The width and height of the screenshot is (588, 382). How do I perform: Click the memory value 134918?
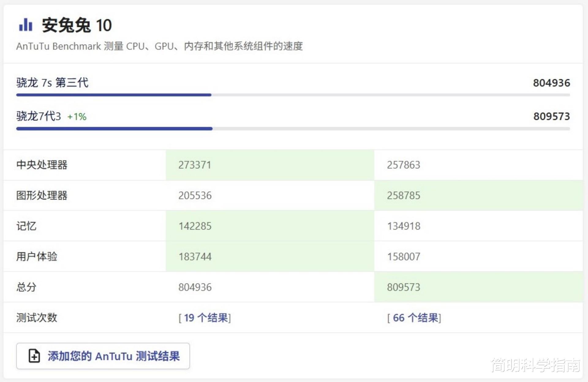click(404, 226)
